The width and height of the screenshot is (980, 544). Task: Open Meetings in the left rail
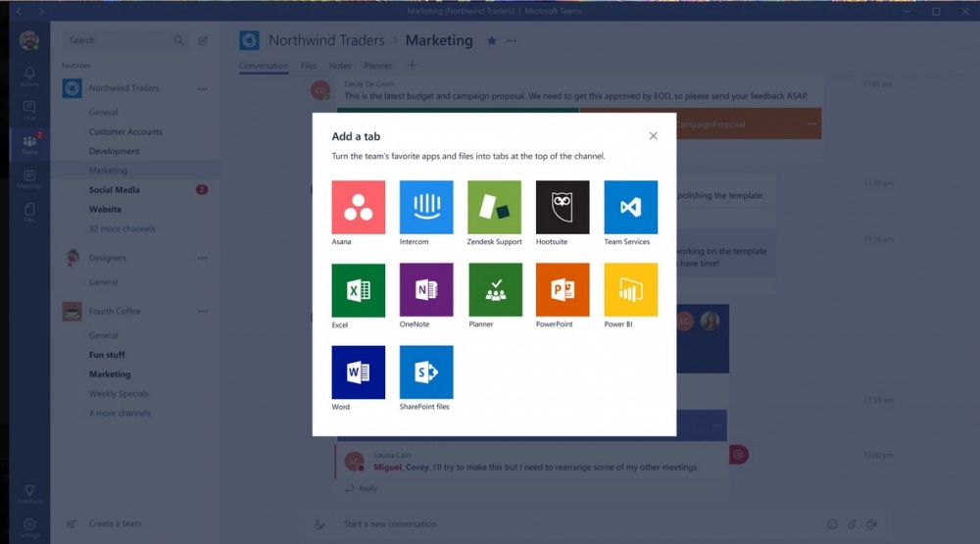[x=29, y=178]
